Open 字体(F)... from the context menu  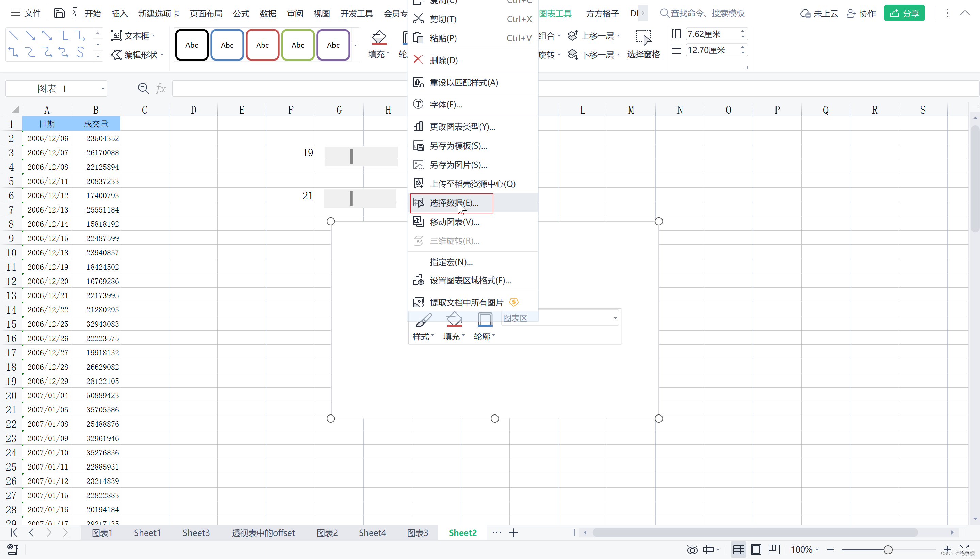(x=473, y=104)
